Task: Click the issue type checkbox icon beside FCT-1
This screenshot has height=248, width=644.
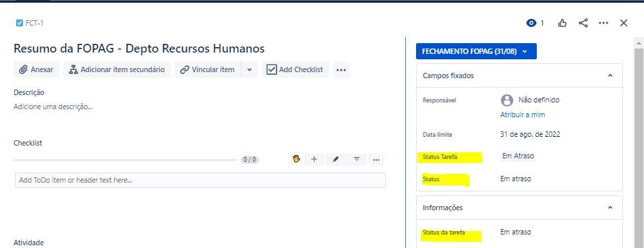Action: click(20, 23)
